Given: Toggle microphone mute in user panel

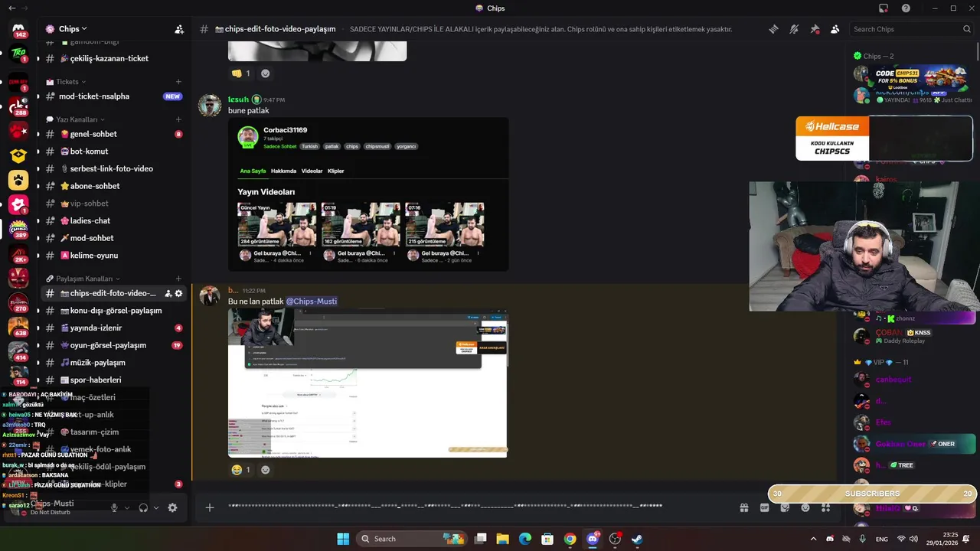Looking at the screenshot, I should point(114,507).
